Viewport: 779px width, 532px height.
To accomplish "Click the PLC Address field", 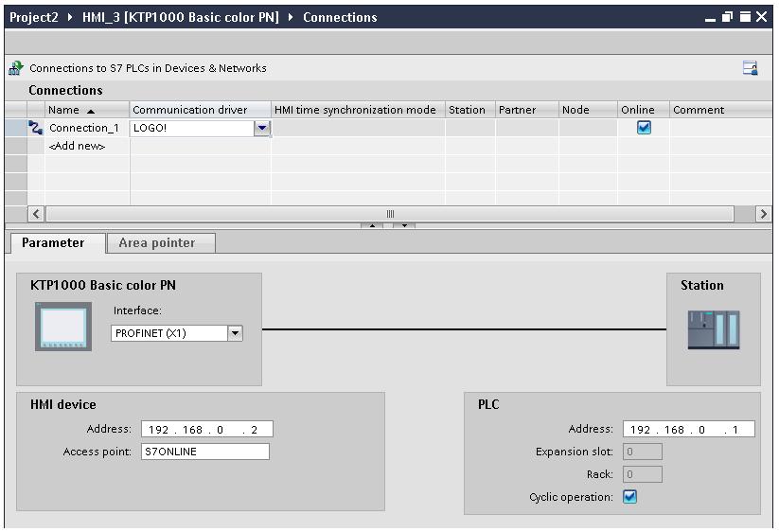I will click(688, 429).
